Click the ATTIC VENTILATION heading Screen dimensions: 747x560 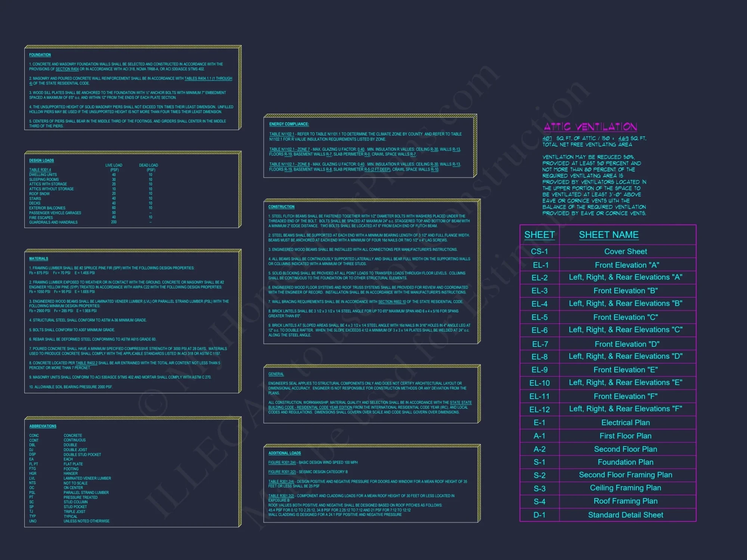pyautogui.click(x=590, y=127)
